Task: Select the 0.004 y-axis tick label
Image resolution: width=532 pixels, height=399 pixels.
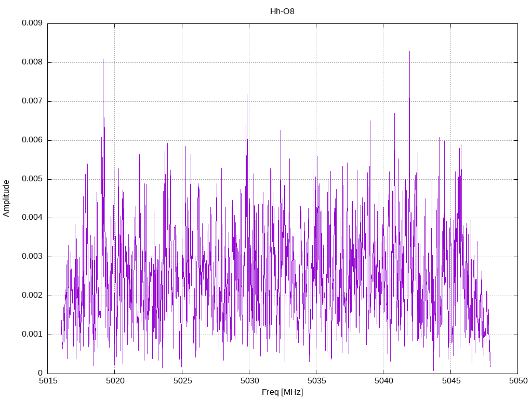Action: point(32,218)
